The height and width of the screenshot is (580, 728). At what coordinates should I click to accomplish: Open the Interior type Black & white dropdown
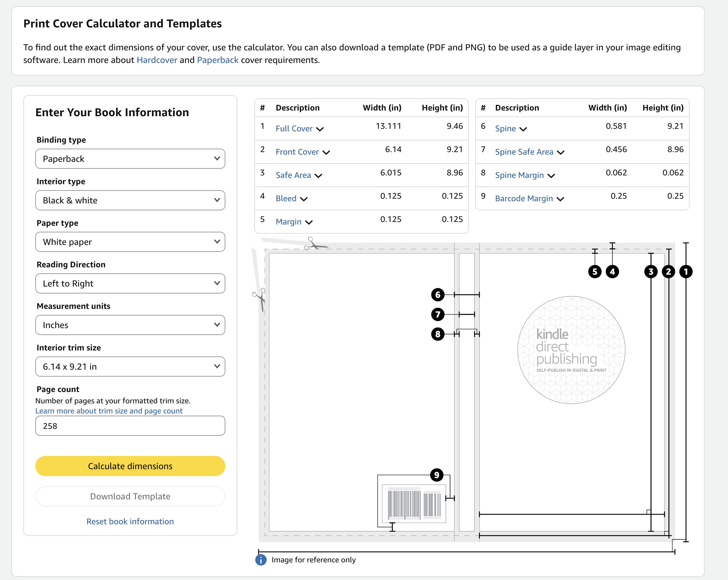[x=130, y=201]
